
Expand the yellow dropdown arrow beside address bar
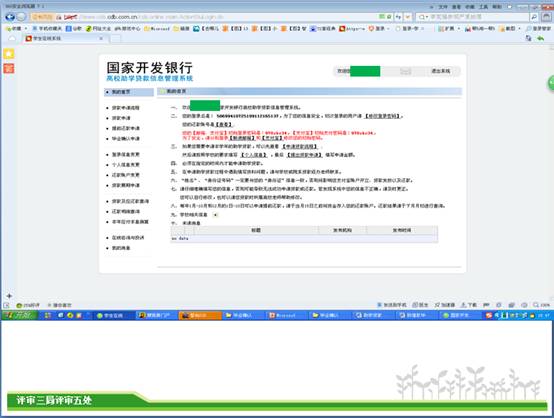click(408, 17)
